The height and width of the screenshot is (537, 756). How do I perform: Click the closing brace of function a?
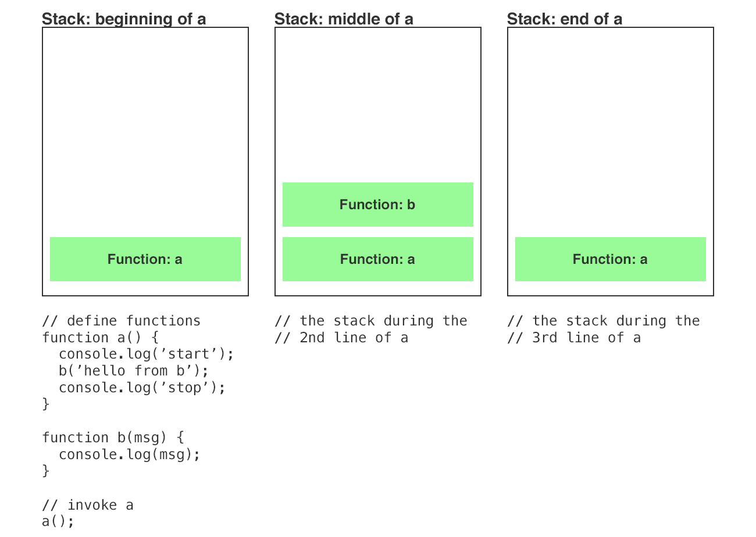click(x=46, y=404)
